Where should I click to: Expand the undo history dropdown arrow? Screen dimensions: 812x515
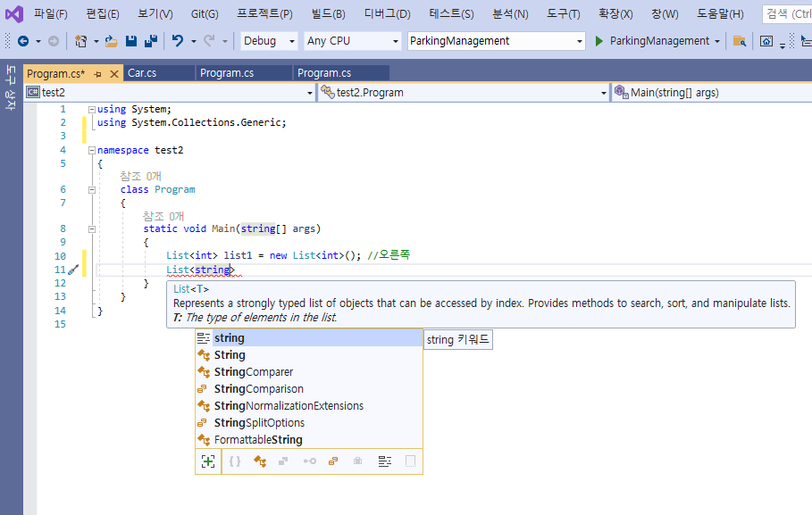[x=194, y=41]
